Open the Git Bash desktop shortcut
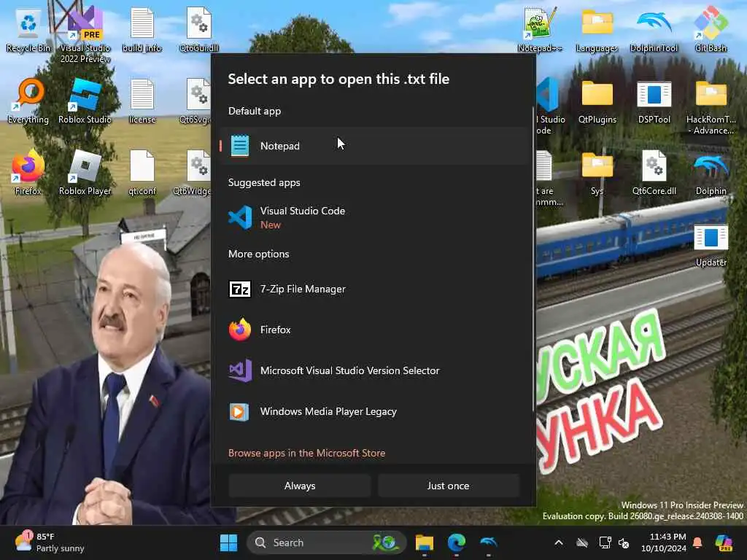 tap(711, 31)
